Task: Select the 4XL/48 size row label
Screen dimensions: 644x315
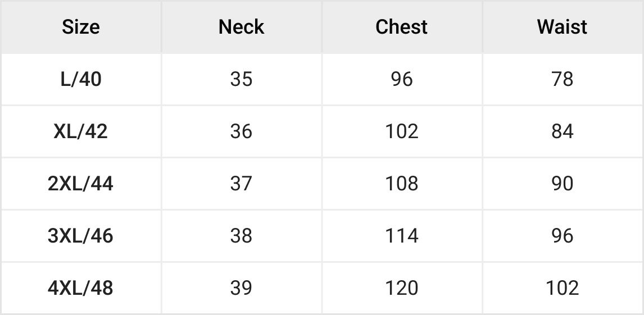Action: pos(81,288)
